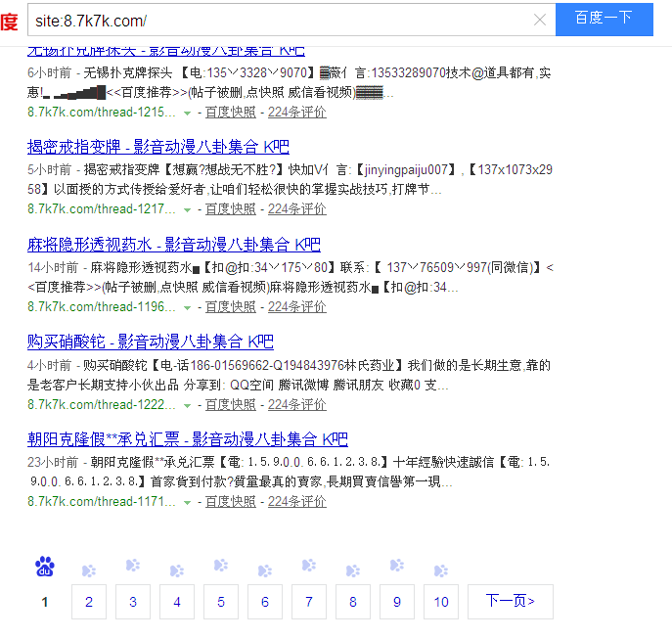672x639 pixels.
Task: Open 百度快照 for the thread-1215 result
Action: pyautogui.click(x=231, y=113)
